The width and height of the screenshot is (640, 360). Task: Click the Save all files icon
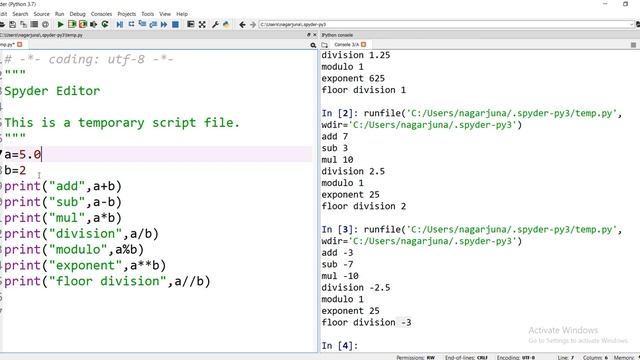[x=24, y=24]
